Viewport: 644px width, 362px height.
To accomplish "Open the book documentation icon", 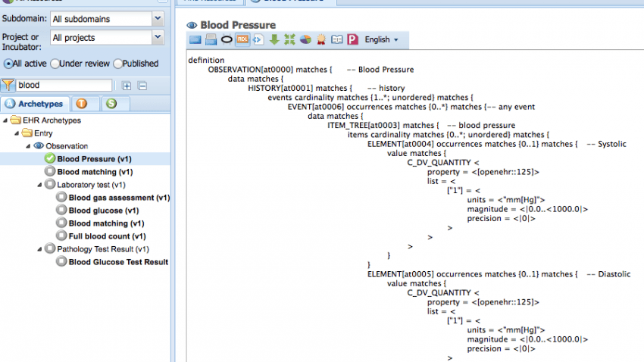I will 337,39.
